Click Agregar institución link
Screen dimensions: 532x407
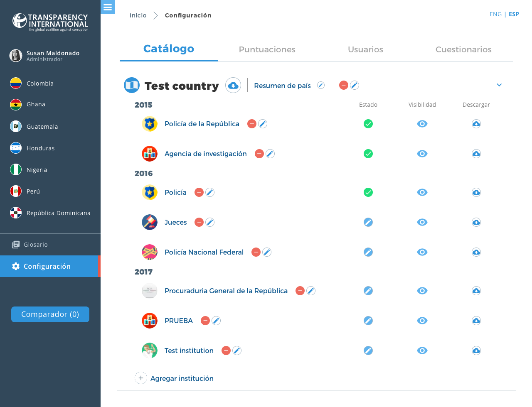pyautogui.click(x=182, y=378)
